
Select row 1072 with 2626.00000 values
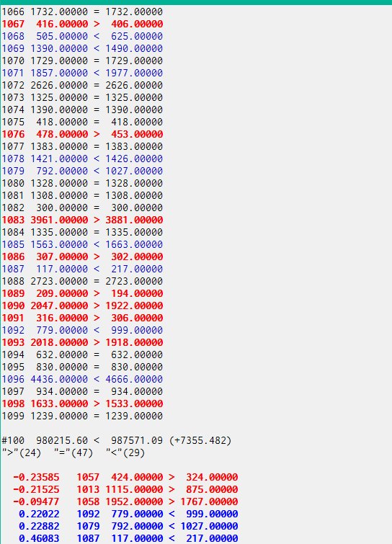pos(82,85)
